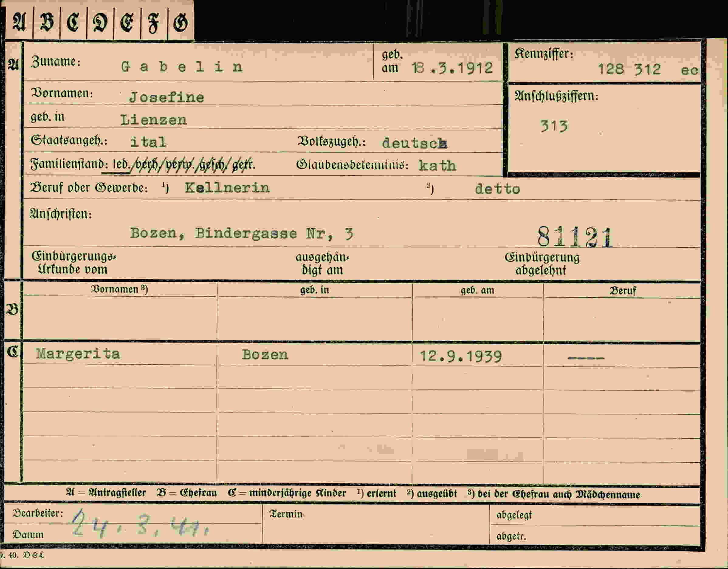Screen dimensions: 728x569
Task: Click the birthplace 'Lienzen'
Action: click(x=154, y=120)
